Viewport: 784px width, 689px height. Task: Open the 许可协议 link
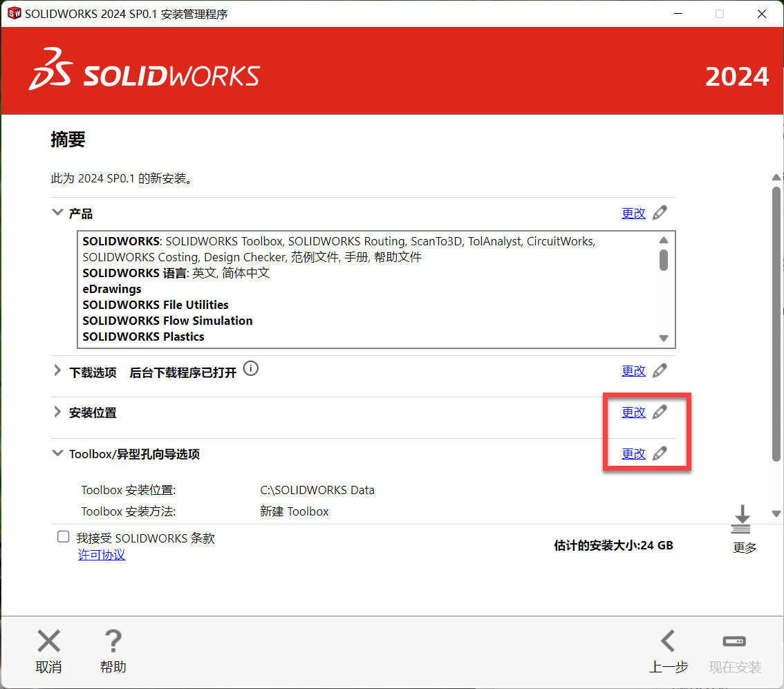click(102, 555)
